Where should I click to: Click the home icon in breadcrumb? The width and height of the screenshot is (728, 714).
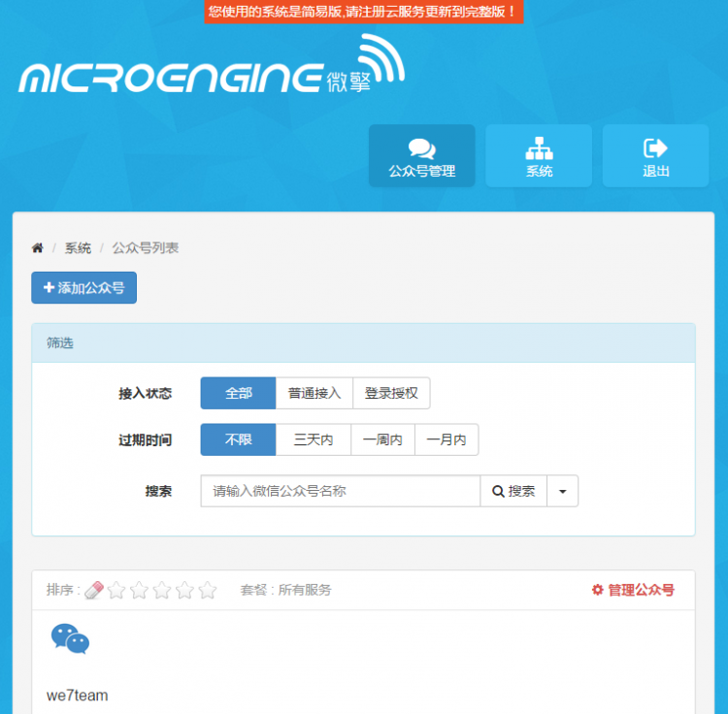point(38,248)
